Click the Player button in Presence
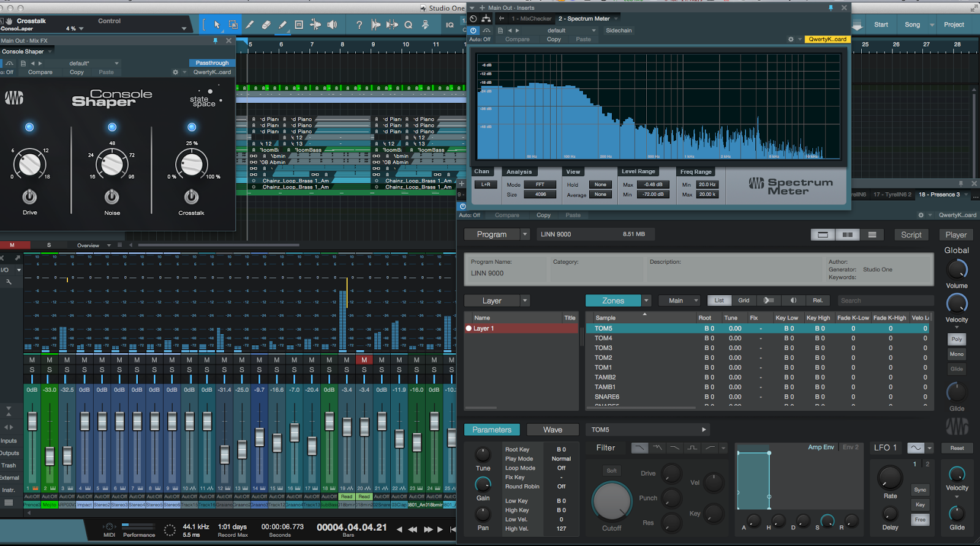Screen dimensions: 980x546 tap(956, 234)
